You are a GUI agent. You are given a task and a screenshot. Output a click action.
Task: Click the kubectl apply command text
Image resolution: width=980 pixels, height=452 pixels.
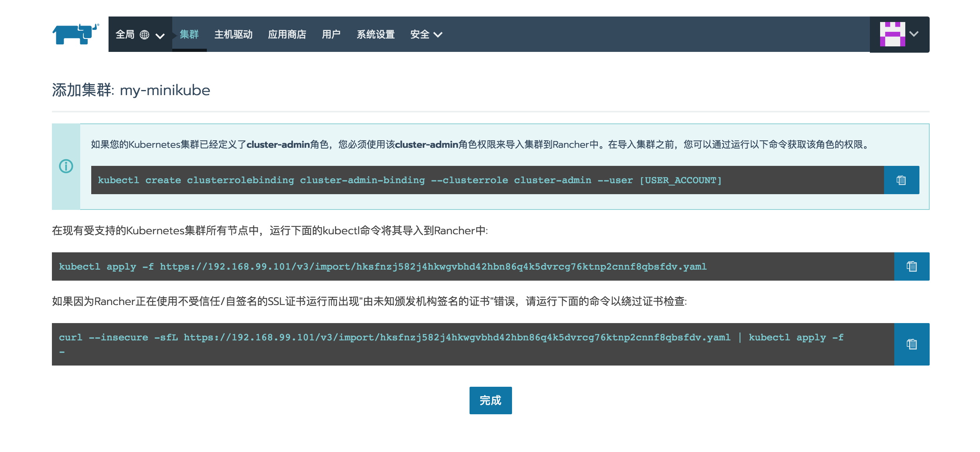click(x=382, y=266)
